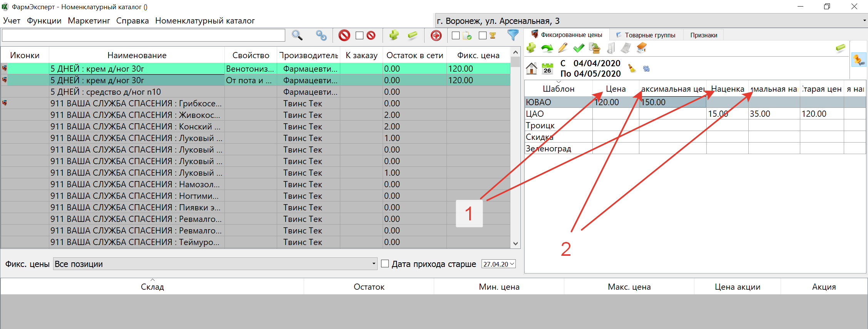The image size is (868, 329).
Task: Expand the Воронеж address dropdown
Action: pyautogui.click(x=864, y=21)
